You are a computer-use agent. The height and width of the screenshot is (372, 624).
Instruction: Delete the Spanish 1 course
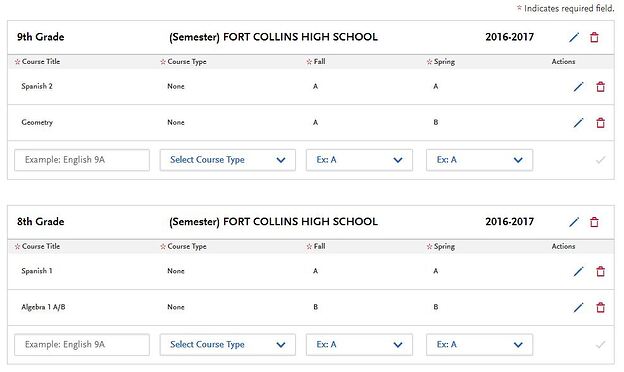(x=601, y=271)
